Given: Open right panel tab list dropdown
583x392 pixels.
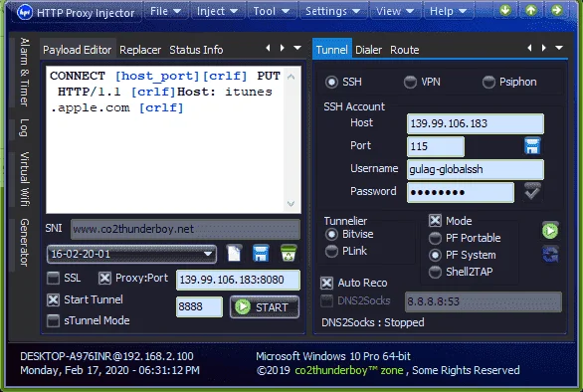Looking at the screenshot, I should tap(559, 48).
